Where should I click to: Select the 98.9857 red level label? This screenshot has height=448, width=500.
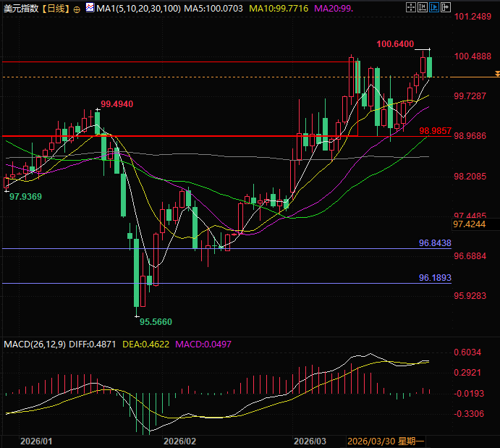(436, 131)
